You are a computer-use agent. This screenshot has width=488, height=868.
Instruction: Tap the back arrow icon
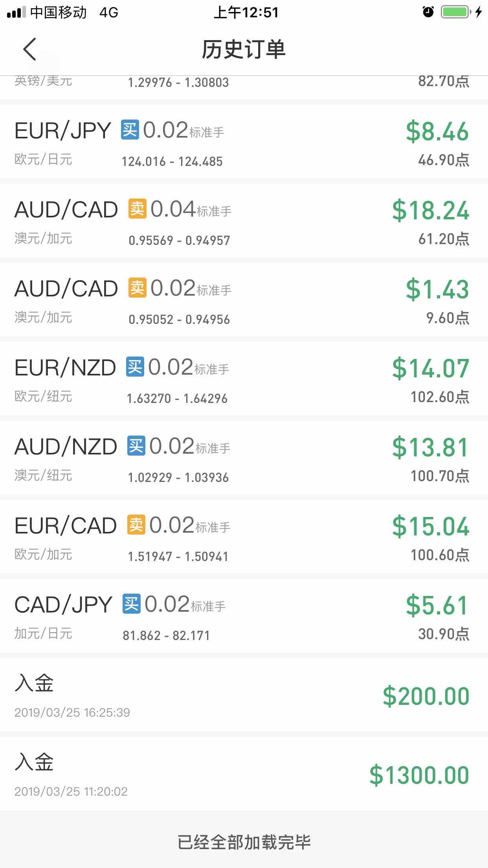[x=30, y=49]
